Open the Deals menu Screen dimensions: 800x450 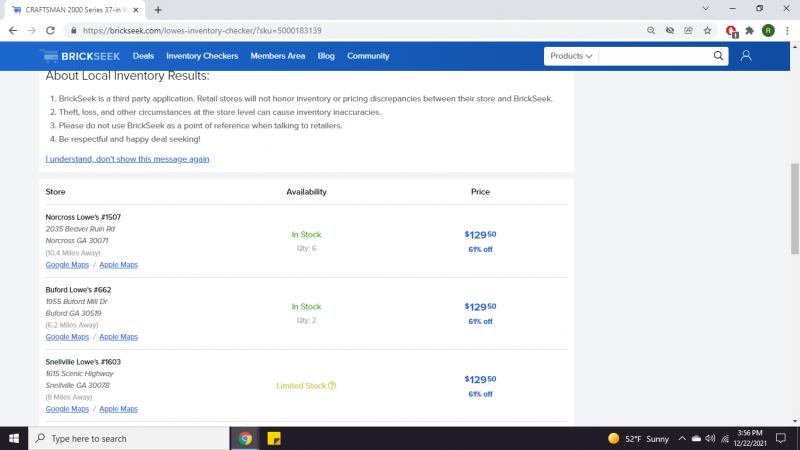coord(143,56)
